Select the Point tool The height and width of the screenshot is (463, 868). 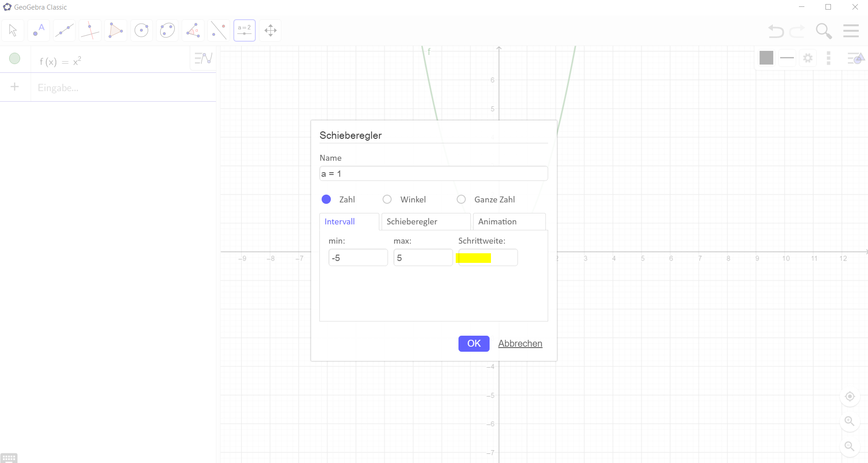(x=39, y=31)
